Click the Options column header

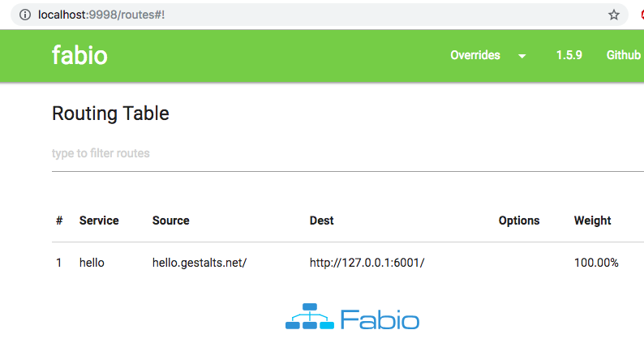[x=519, y=221]
